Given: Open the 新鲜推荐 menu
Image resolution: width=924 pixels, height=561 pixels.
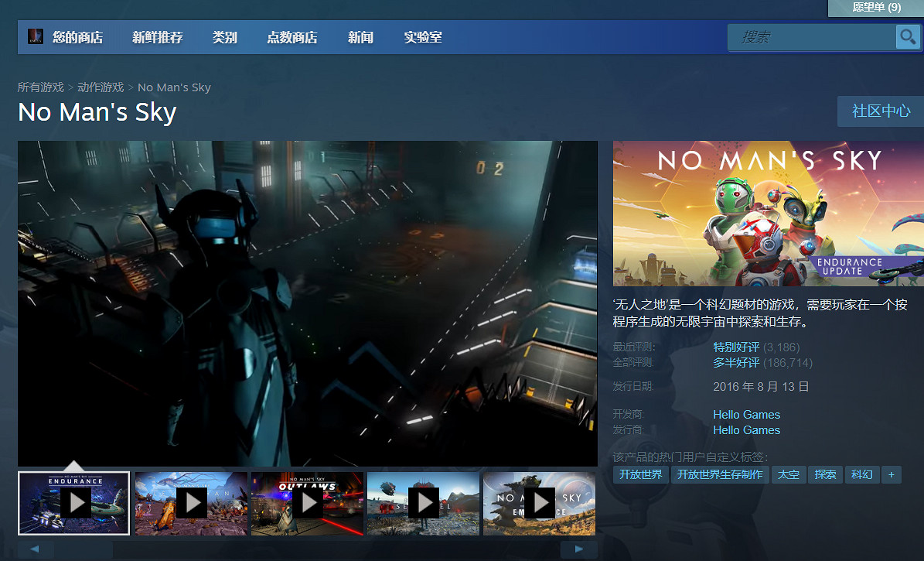Looking at the screenshot, I should pos(158,37).
